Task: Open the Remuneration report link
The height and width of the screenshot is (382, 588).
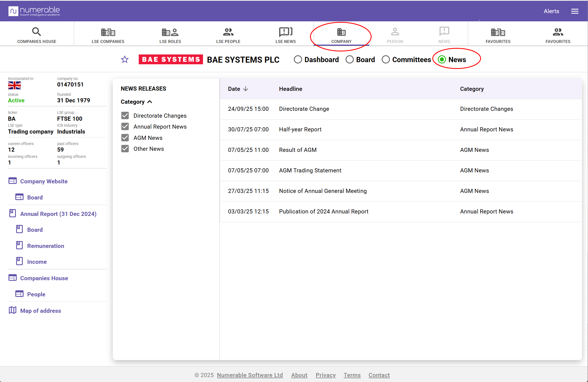Action: click(x=45, y=246)
